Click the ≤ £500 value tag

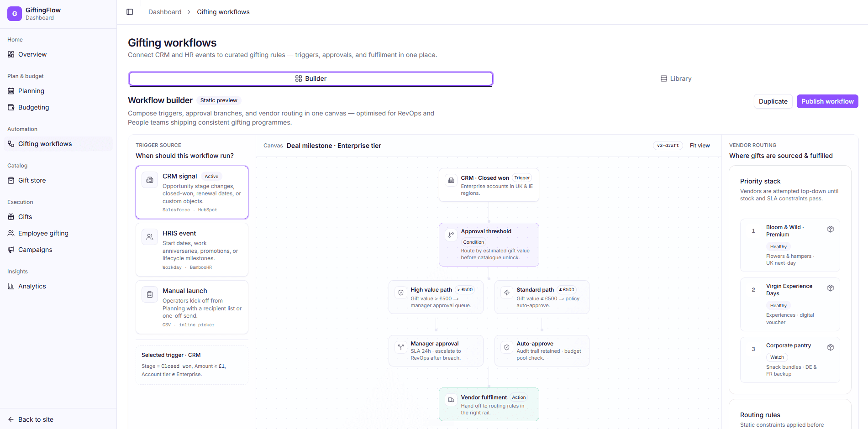567,290
